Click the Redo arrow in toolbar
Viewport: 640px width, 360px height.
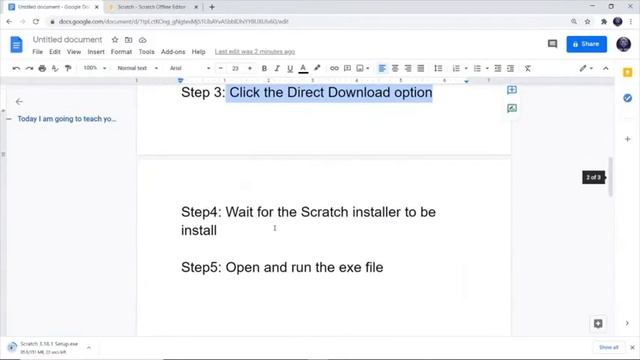tap(29, 69)
